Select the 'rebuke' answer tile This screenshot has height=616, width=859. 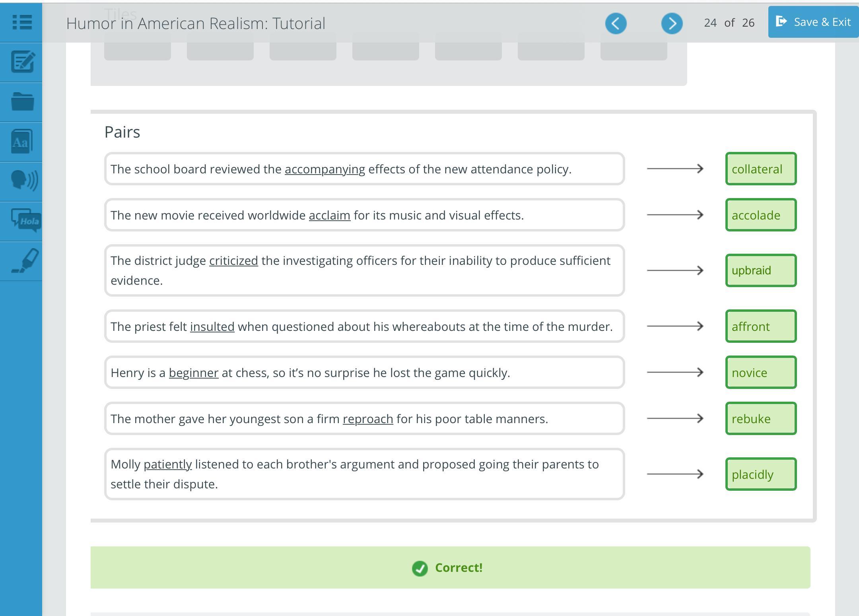(x=760, y=418)
